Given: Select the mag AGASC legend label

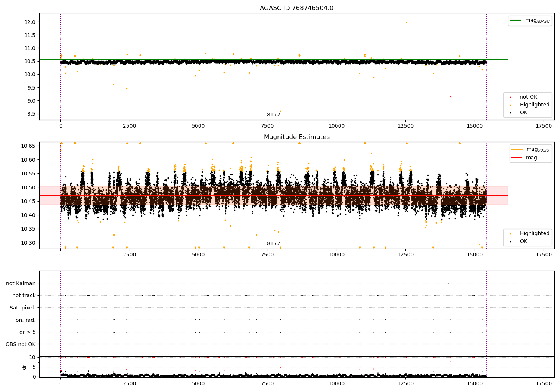Looking at the screenshot, I should pos(537,21).
